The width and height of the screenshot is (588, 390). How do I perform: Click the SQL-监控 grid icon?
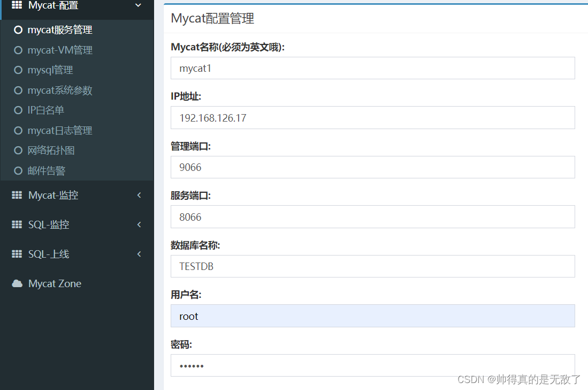pyautogui.click(x=16, y=224)
